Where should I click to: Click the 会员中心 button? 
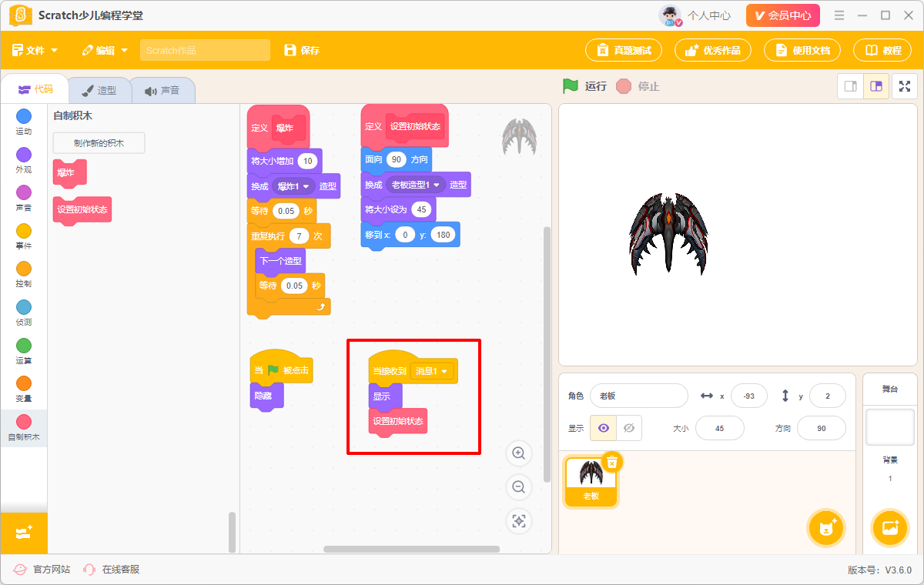coord(782,15)
